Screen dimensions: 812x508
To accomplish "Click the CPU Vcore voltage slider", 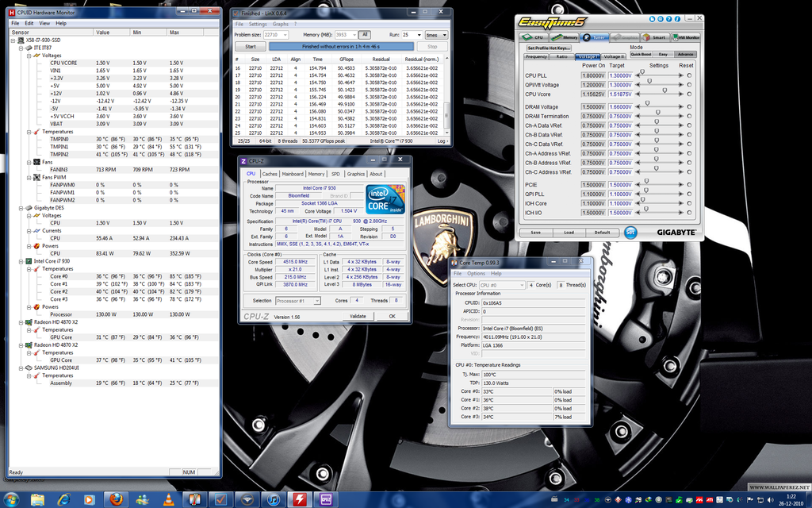I will [664, 90].
